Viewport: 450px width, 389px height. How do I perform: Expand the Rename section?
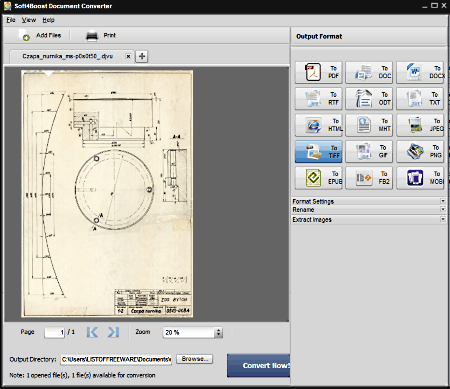pos(369,210)
